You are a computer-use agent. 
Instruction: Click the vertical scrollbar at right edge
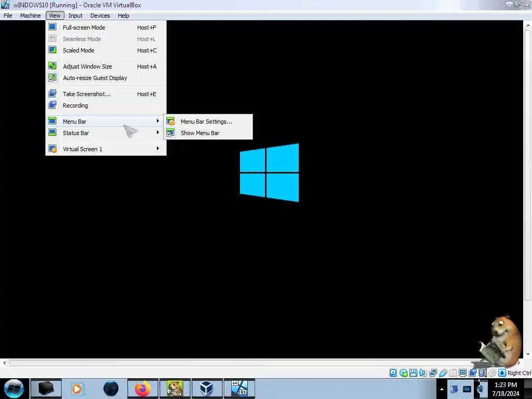tap(528, 165)
